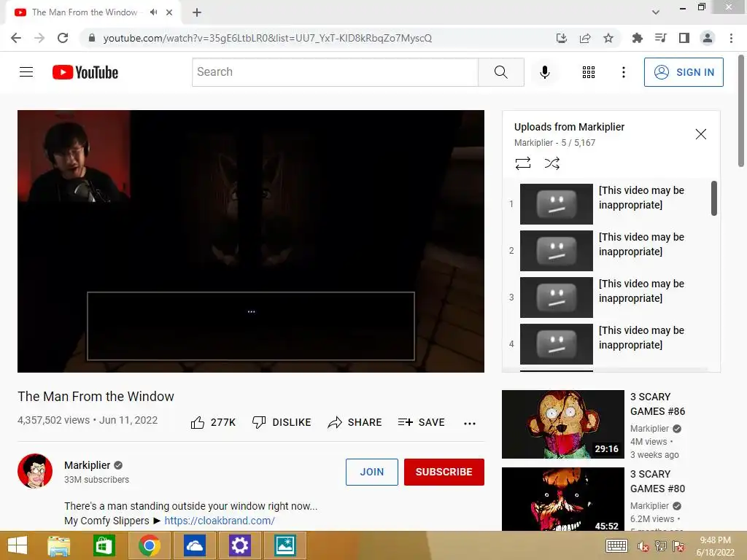Click the page vertical scrollbar
747x560 pixels.
pyautogui.click(x=741, y=111)
